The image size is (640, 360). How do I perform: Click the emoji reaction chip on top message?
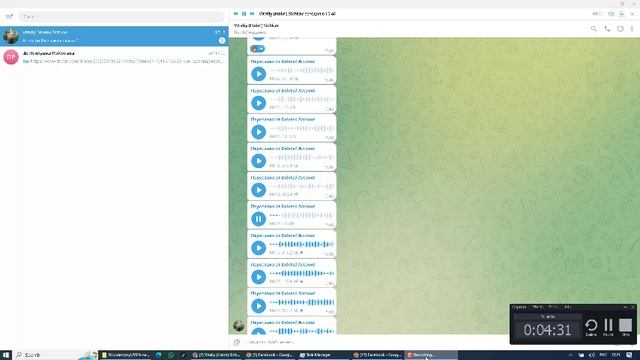[x=258, y=49]
